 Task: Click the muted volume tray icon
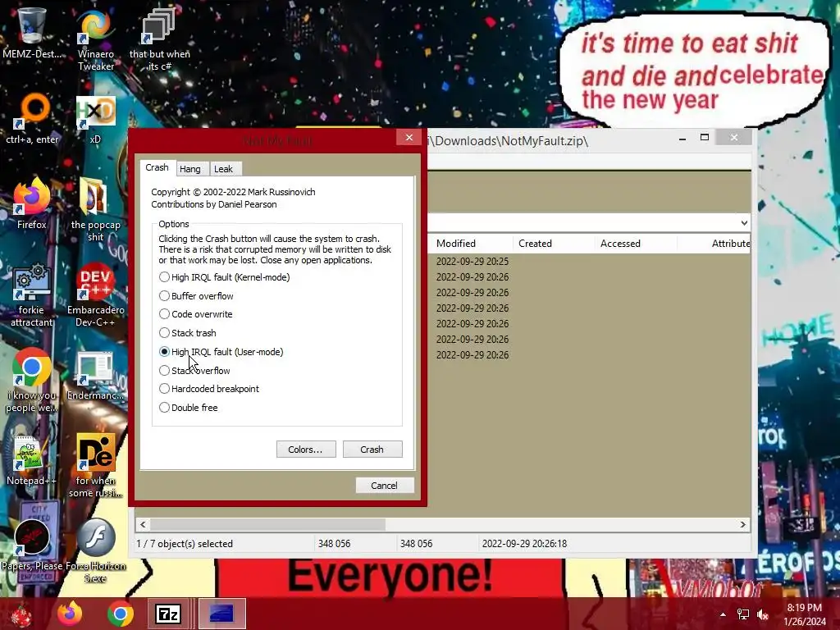762,614
